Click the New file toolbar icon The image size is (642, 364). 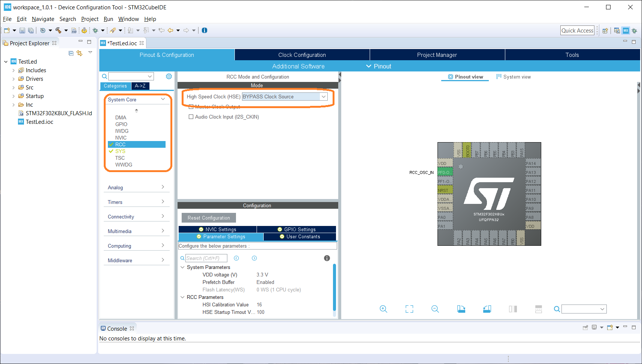[x=7, y=30]
